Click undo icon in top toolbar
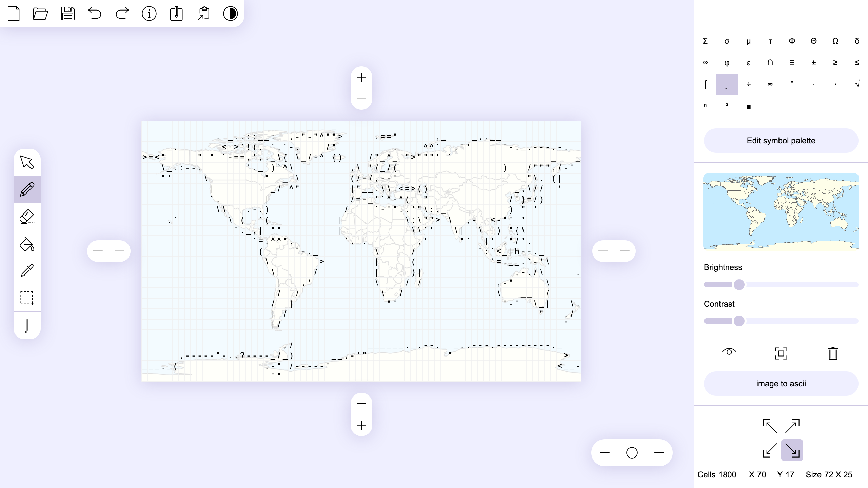Screen dimensions: 868x488 (x=95, y=13)
